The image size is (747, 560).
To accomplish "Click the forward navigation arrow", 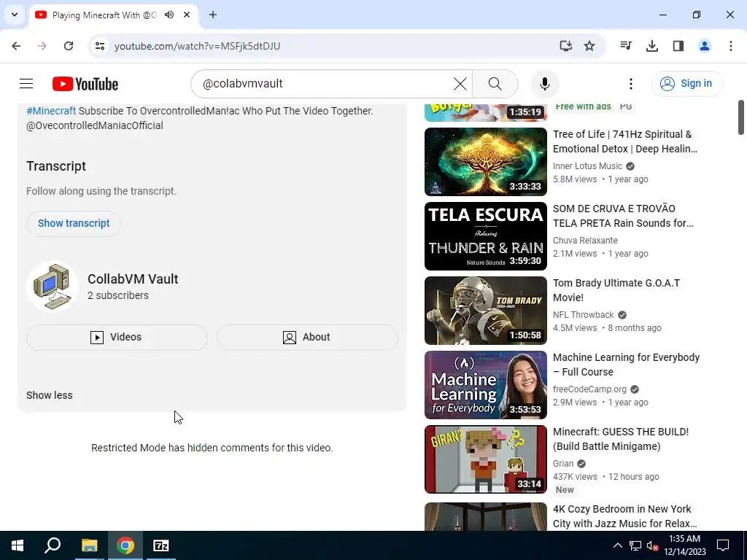I will (x=42, y=46).
